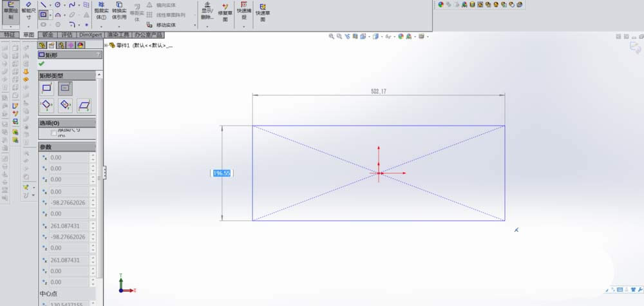The image size is (644, 306).
Task: Expand the 零件1 tree node
Action: coord(106,46)
